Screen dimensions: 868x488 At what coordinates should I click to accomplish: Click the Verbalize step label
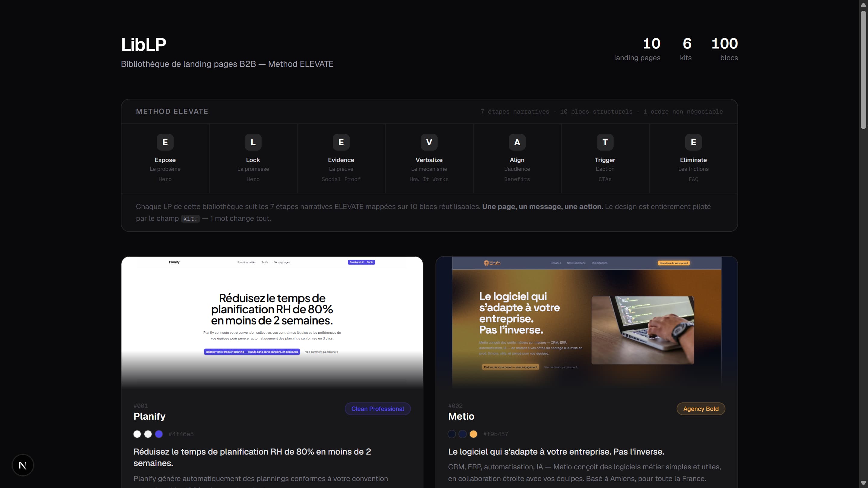[x=429, y=160]
